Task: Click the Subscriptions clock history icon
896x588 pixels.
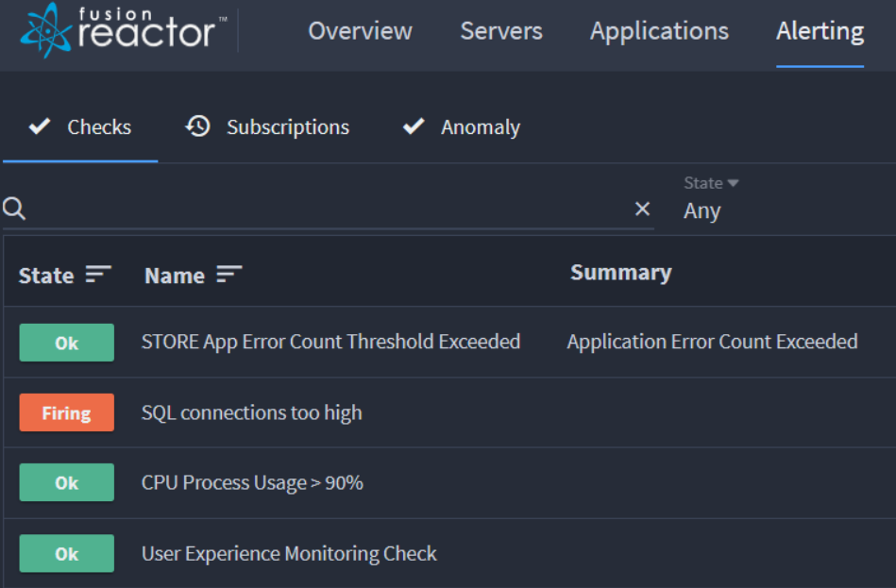Action: coord(197,126)
